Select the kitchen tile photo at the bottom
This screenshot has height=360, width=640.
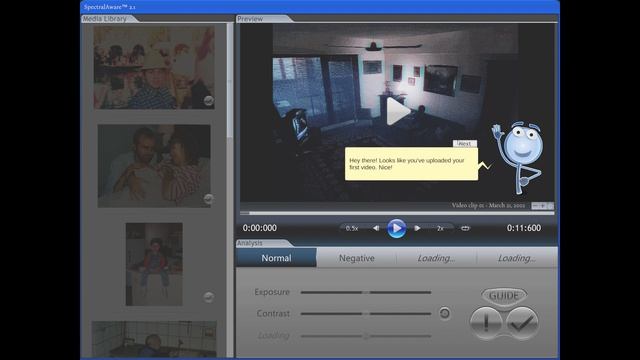(x=154, y=339)
